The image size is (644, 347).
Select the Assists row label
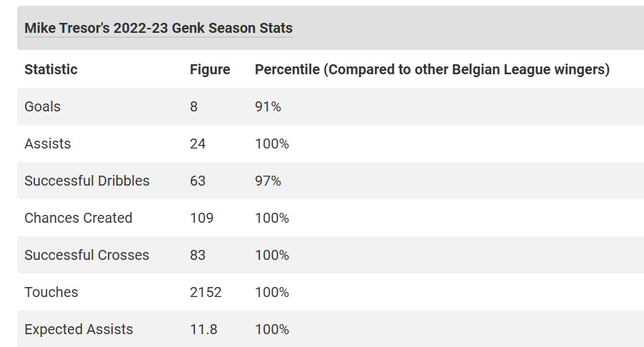(x=47, y=144)
